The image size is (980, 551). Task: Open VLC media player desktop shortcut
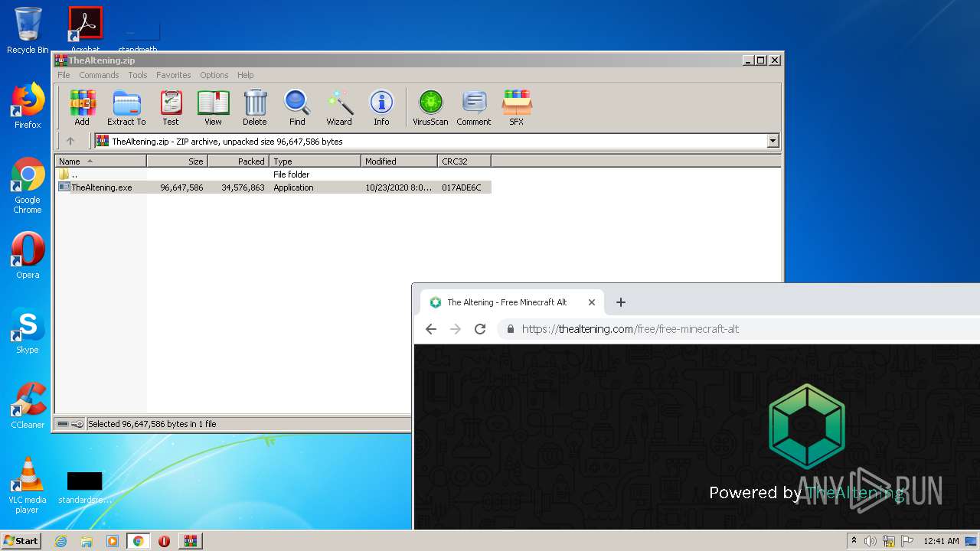[x=28, y=485]
